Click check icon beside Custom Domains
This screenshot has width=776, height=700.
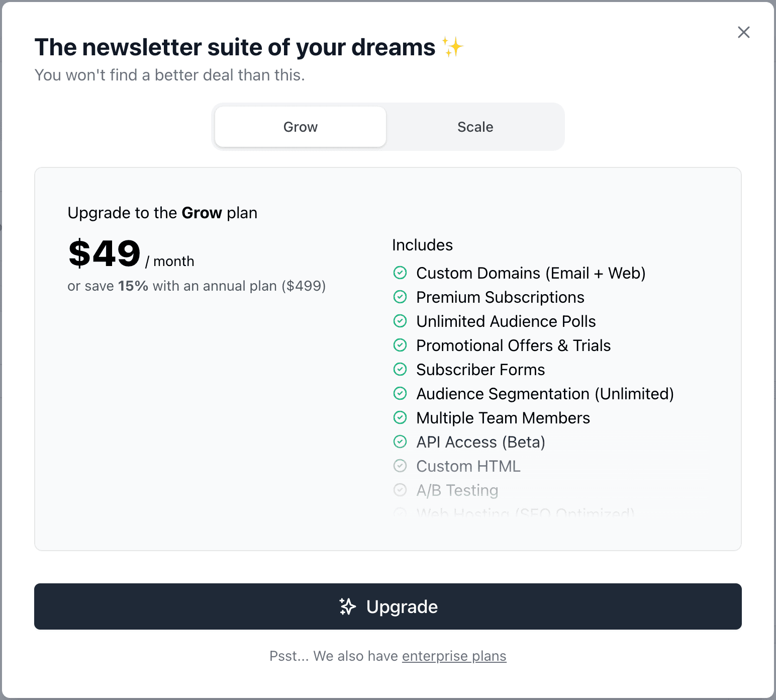coord(400,273)
